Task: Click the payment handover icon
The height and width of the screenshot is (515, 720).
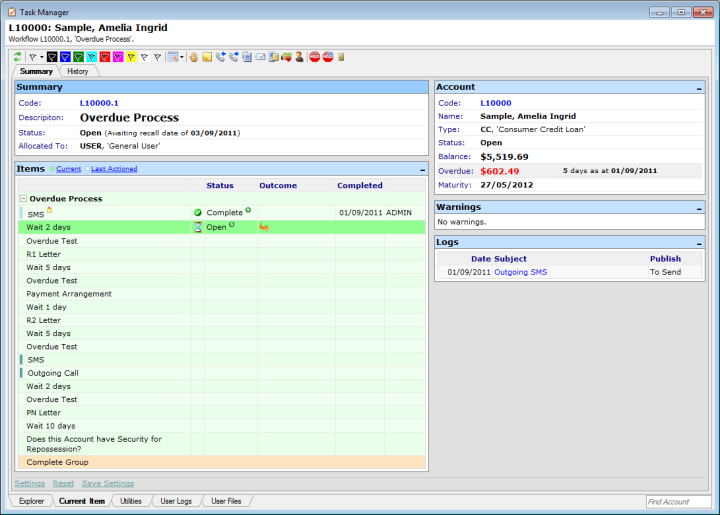Action: [x=287, y=57]
